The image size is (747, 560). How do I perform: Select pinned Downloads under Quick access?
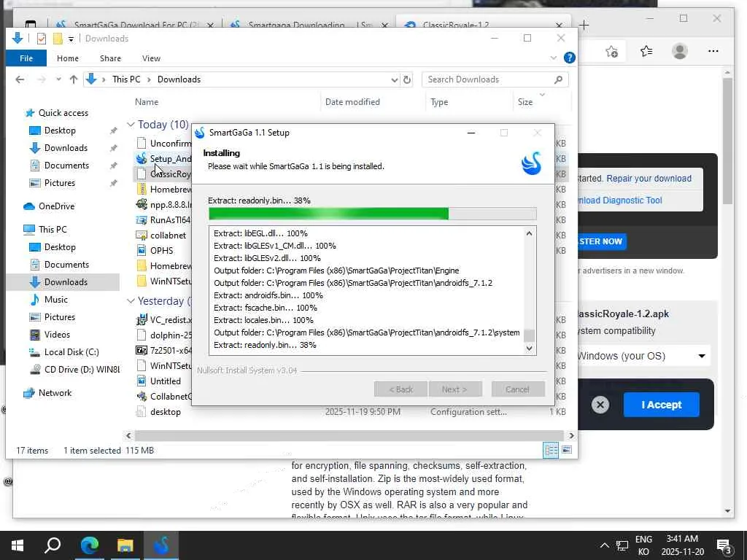(x=66, y=148)
